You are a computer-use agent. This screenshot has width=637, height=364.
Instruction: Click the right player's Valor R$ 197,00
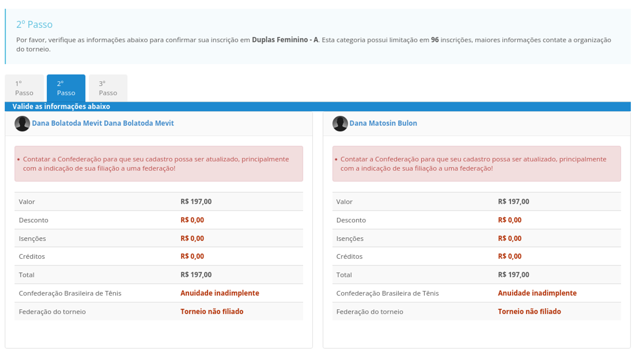click(513, 202)
